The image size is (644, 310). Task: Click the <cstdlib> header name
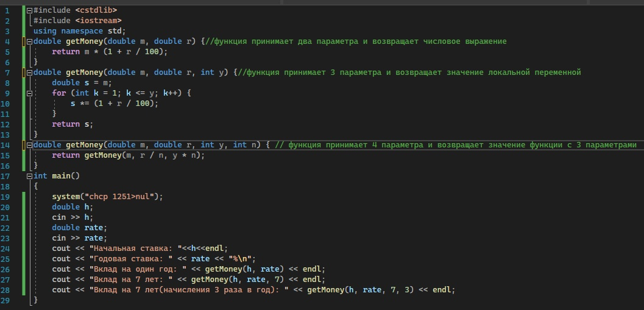coord(96,10)
